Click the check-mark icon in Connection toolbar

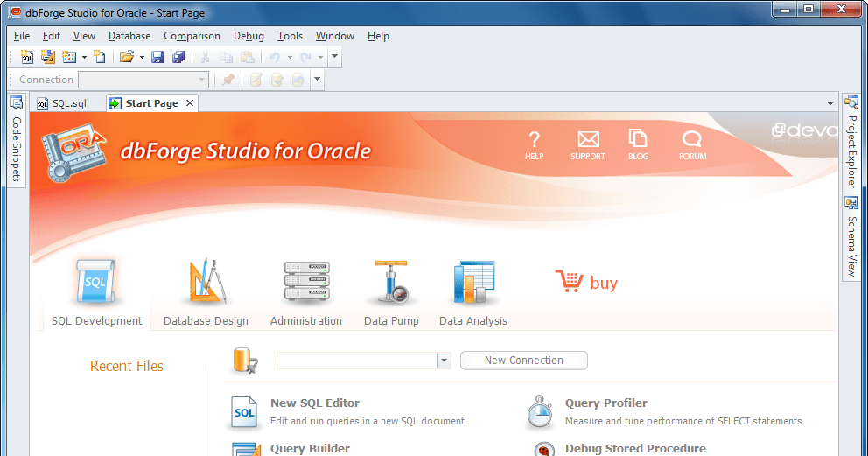pyautogui.click(x=276, y=80)
